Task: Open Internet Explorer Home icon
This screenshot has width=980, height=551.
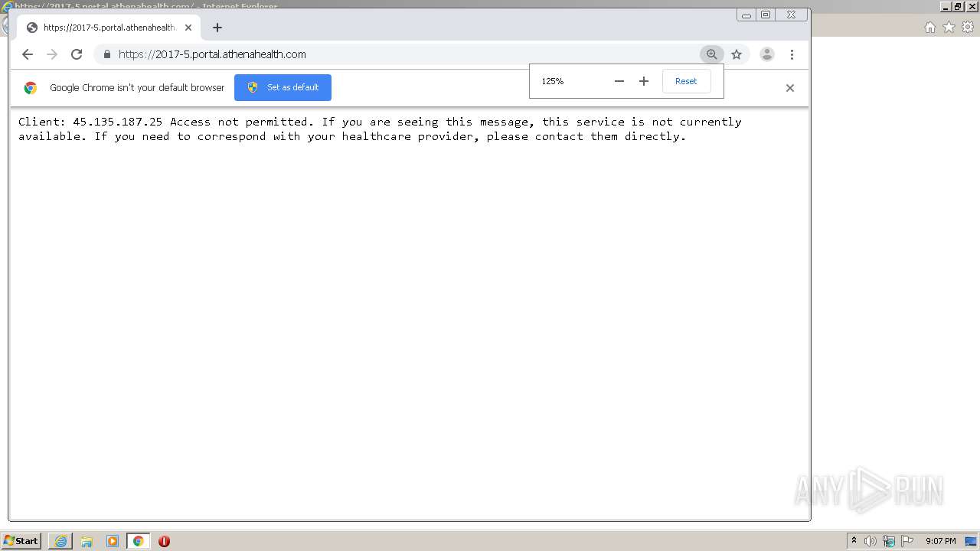Action: 929,28
